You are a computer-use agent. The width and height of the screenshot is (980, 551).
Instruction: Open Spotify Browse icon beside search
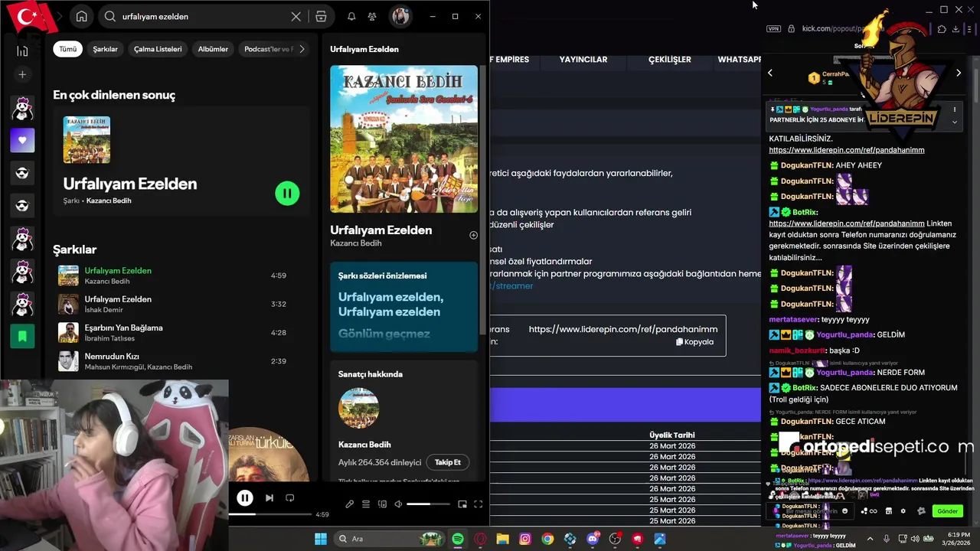pyautogui.click(x=321, y=16)
